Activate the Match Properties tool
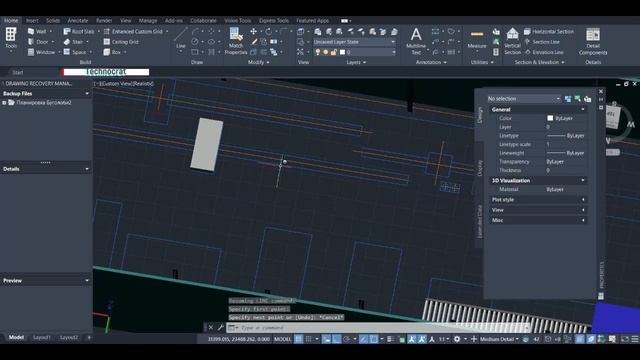Viewport: 640px width, 360px height. 236,41
